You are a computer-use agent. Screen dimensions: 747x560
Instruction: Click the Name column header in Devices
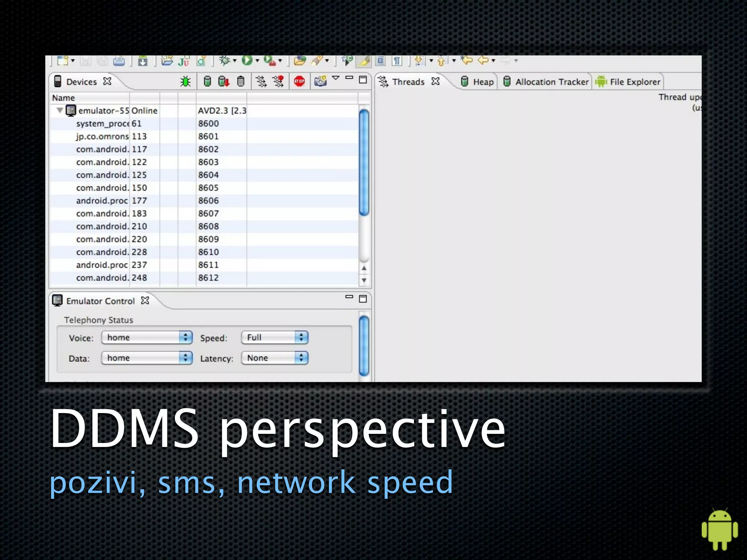[90, 98]
